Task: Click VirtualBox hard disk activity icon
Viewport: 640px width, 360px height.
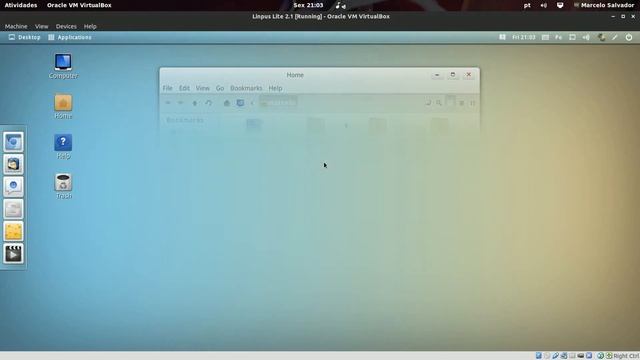Action: point(539,356)
